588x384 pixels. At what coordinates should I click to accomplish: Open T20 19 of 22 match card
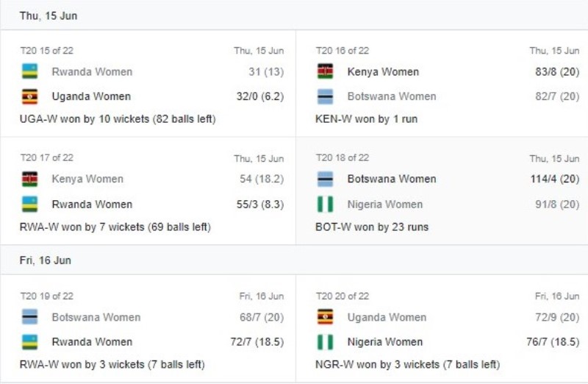click(148, 328)
